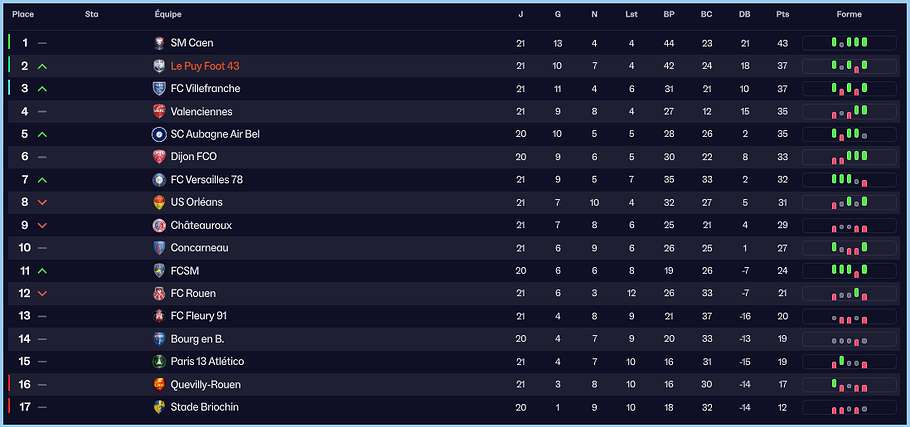
Task: Sort by the Équipe column header
Action: (x=168, y=14)
